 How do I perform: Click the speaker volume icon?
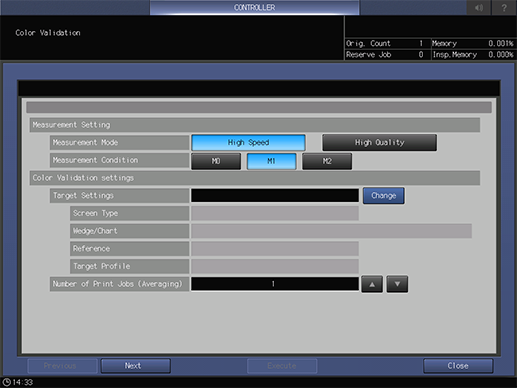coord(479,7)
